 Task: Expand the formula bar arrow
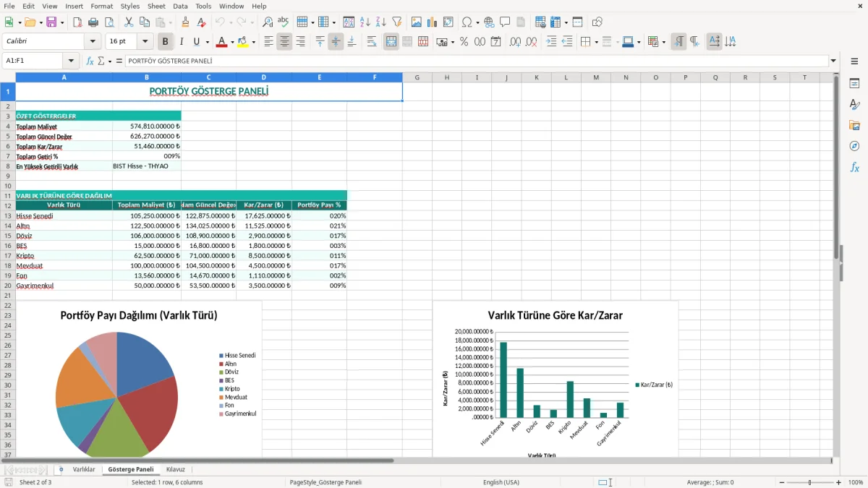coord(834,61)
